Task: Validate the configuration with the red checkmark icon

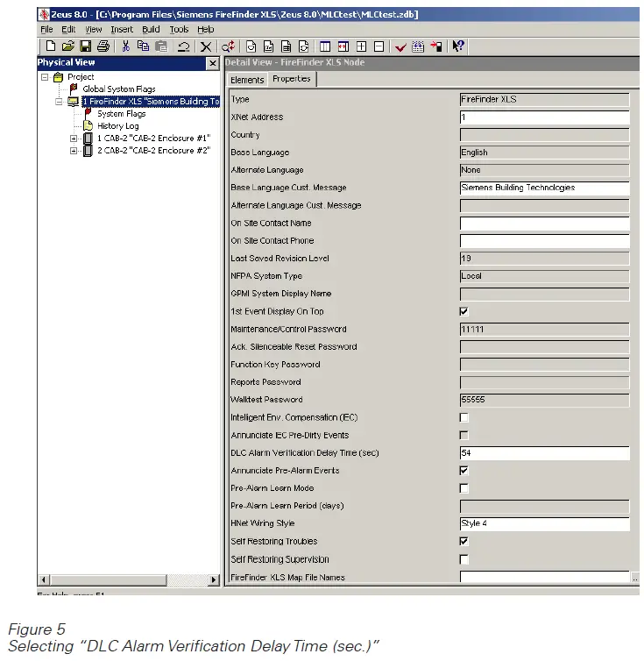Action: pyautogui.click(x=400, y=46)
